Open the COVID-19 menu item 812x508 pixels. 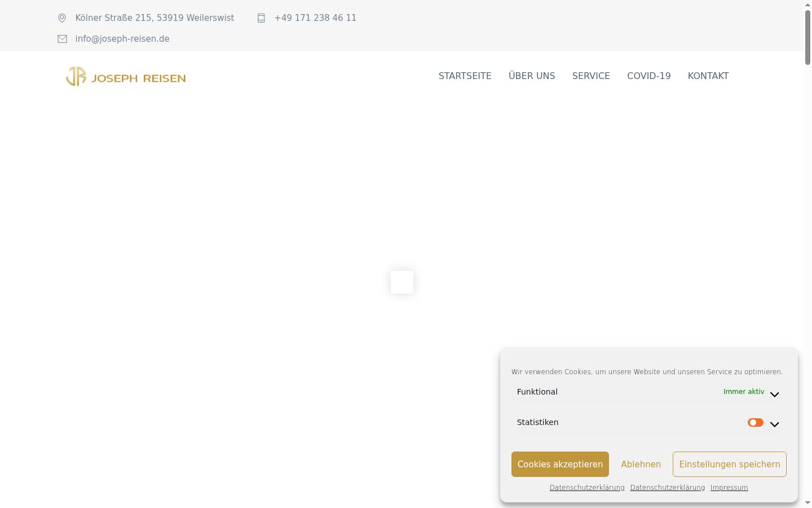click(649, 76)
